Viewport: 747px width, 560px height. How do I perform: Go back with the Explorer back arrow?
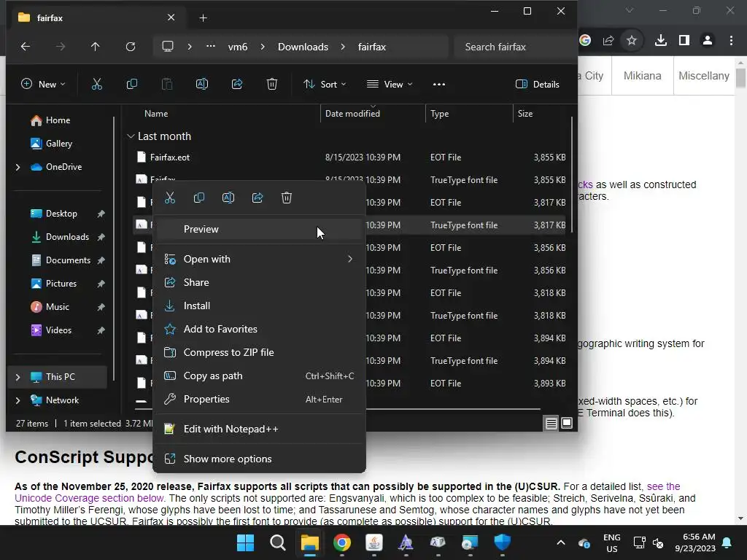click(26, 47)
